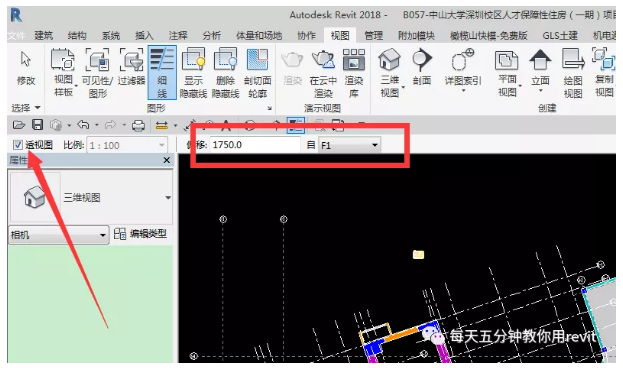Open 可见性/图形 visibility graphics settings
This screenshot has height=368, width=623.
(x=97, y=72)
